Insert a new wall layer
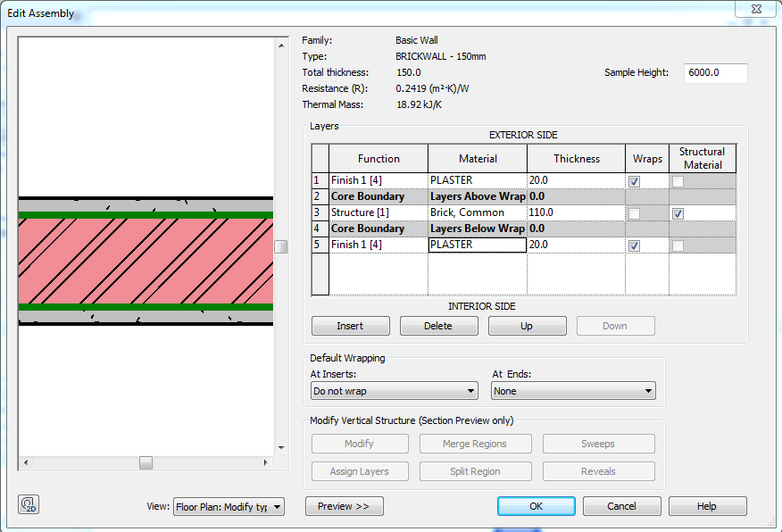The image size is (782, 532). [350, 325]
